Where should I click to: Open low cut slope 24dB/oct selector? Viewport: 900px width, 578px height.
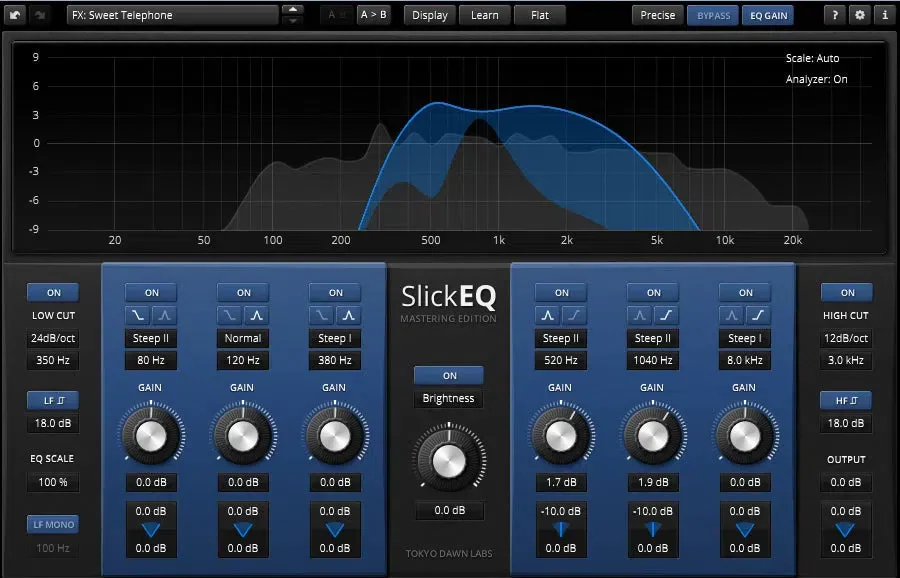tap(53, 338)
